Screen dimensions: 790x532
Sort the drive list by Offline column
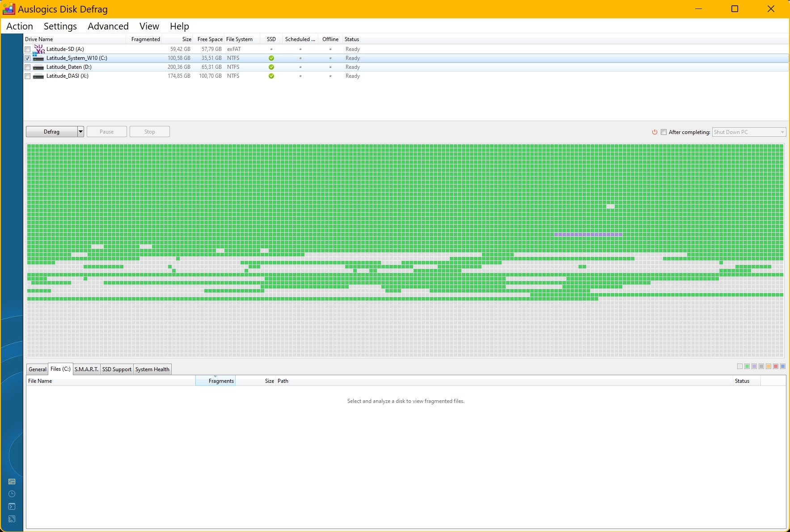tap(330, 39)
